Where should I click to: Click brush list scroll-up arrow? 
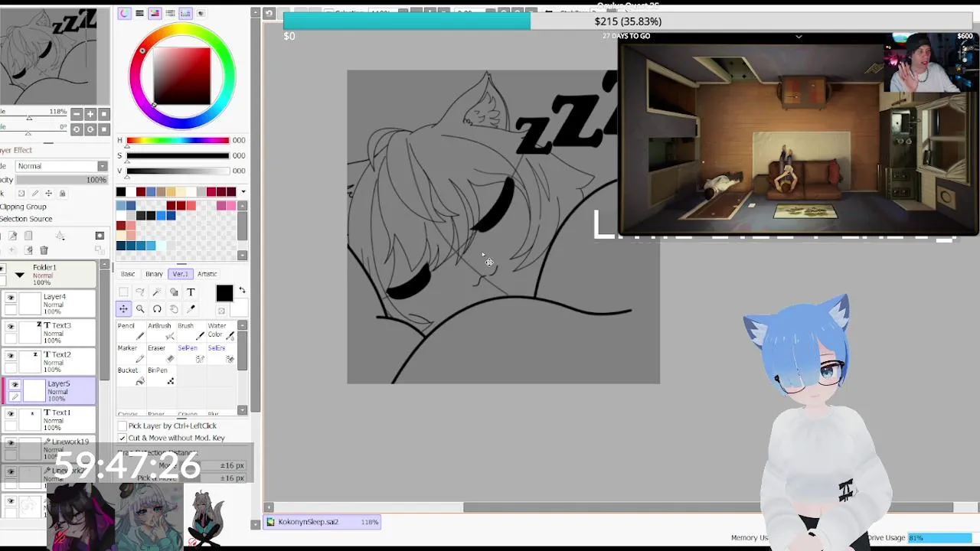pos(243,325)
